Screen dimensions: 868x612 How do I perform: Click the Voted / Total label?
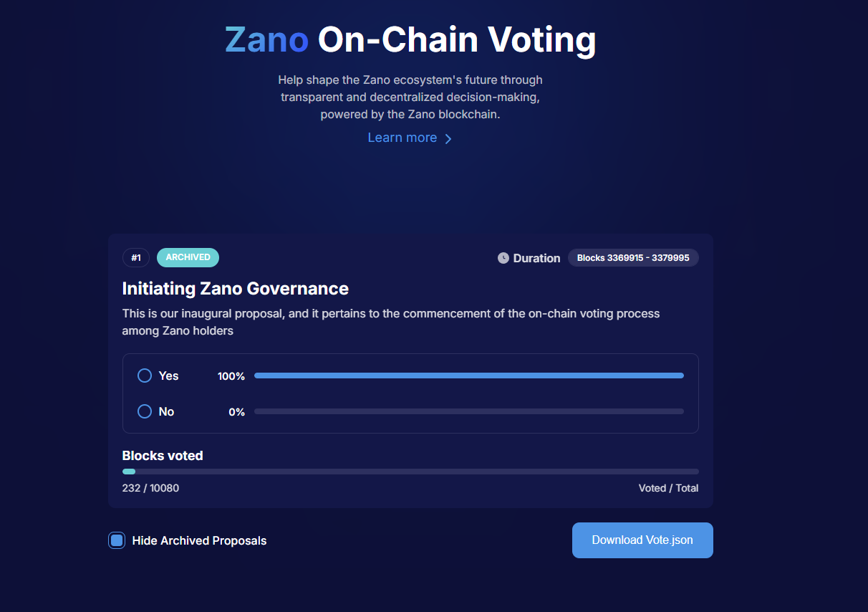[x=668, y=488]
